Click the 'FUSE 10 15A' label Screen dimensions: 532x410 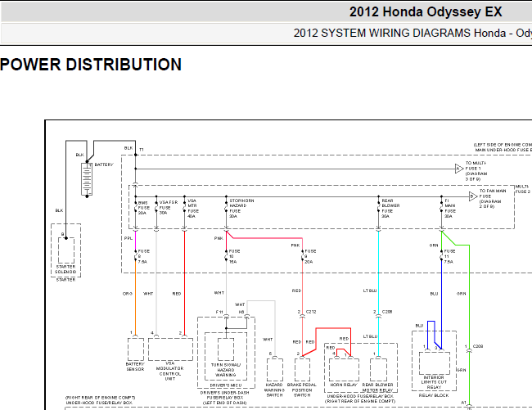tap(234, 256)
